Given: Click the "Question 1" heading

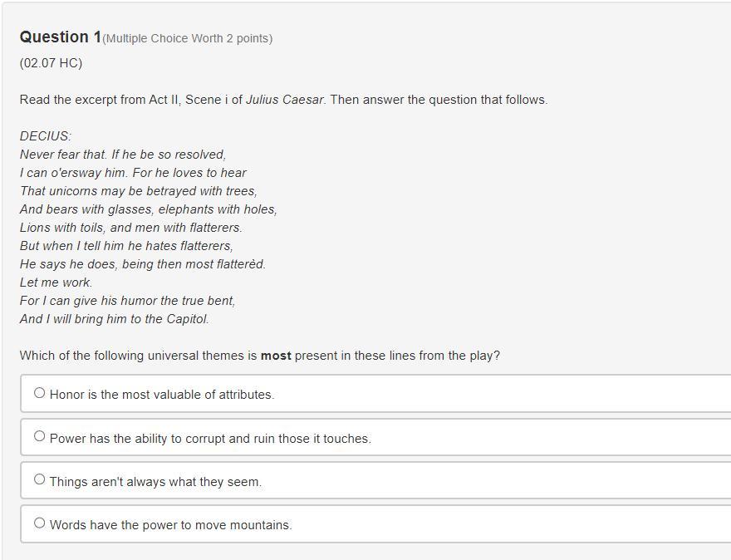Looking at the screenshot, I should [x=61, y=37].
